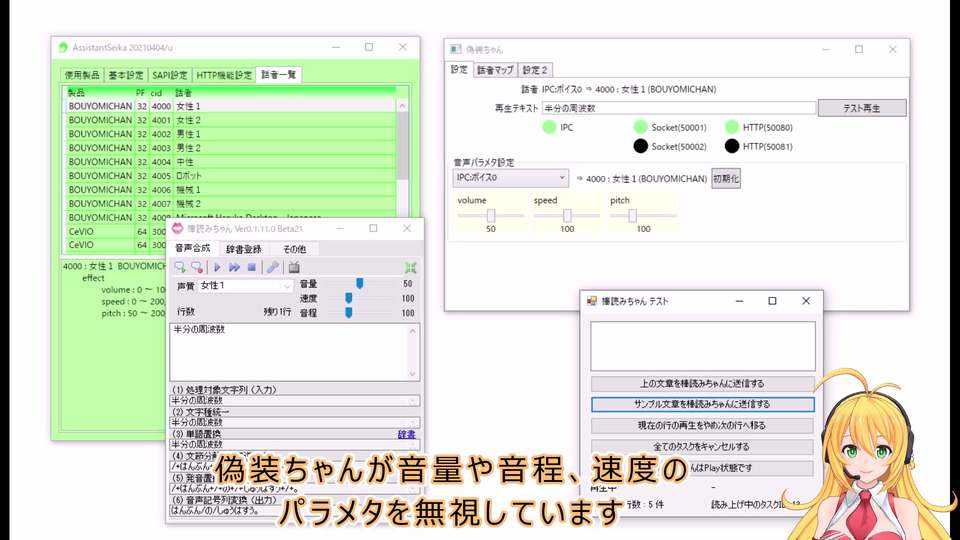Switch to 基本設定 tab in AssistantSeika

click(126, 75)
